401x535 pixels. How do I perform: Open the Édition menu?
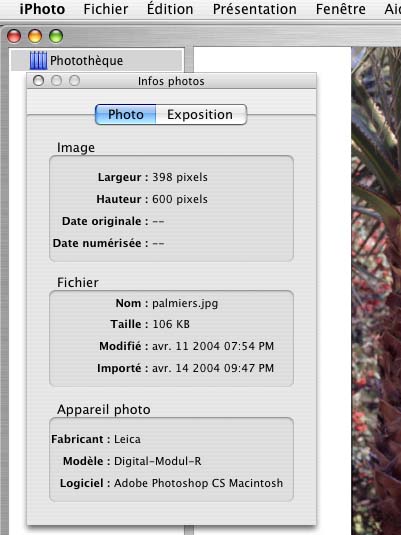[x=170, y=9]
